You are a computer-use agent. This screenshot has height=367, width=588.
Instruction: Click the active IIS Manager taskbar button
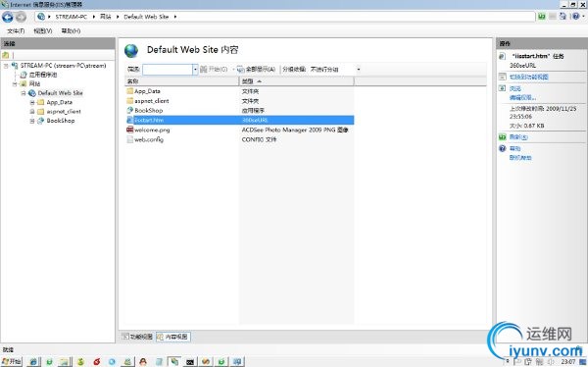174,362
